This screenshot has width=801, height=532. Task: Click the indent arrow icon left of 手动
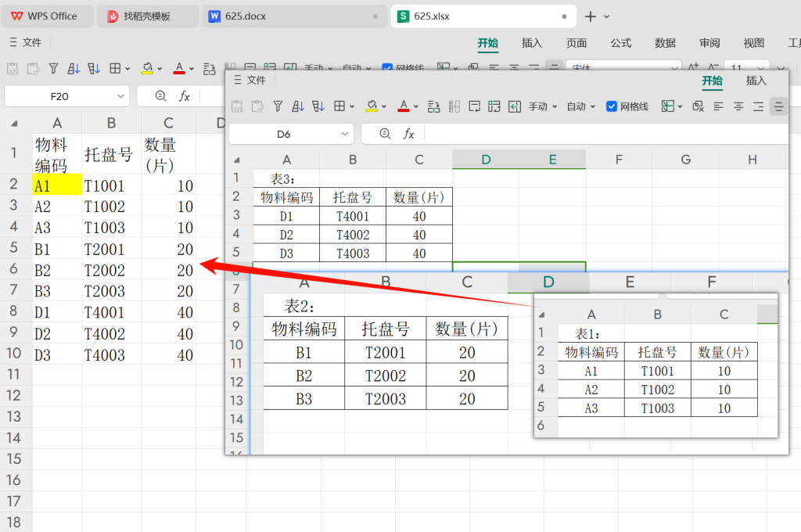pyautogui.click(x=515, y=106)
